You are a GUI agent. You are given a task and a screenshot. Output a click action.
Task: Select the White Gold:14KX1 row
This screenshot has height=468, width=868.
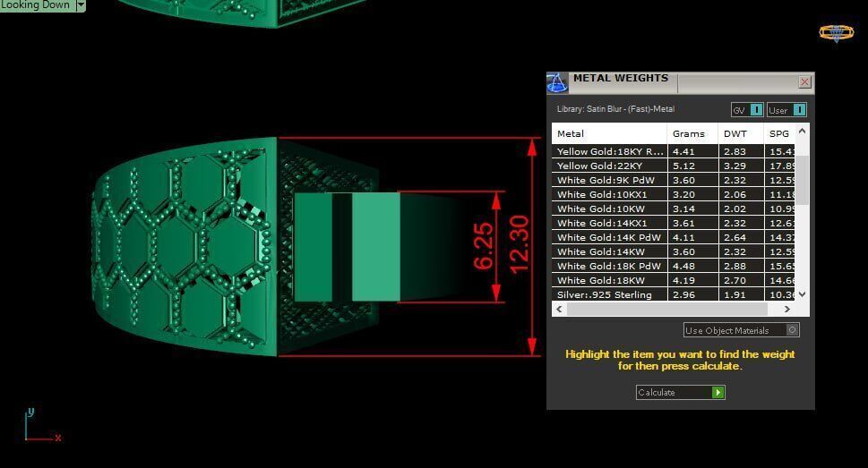click(673, 223)
